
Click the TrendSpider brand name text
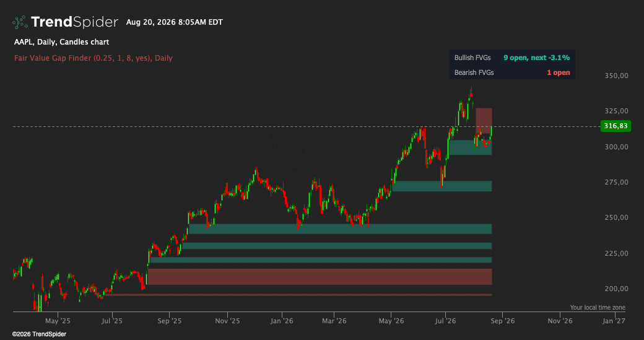(74, 22)
